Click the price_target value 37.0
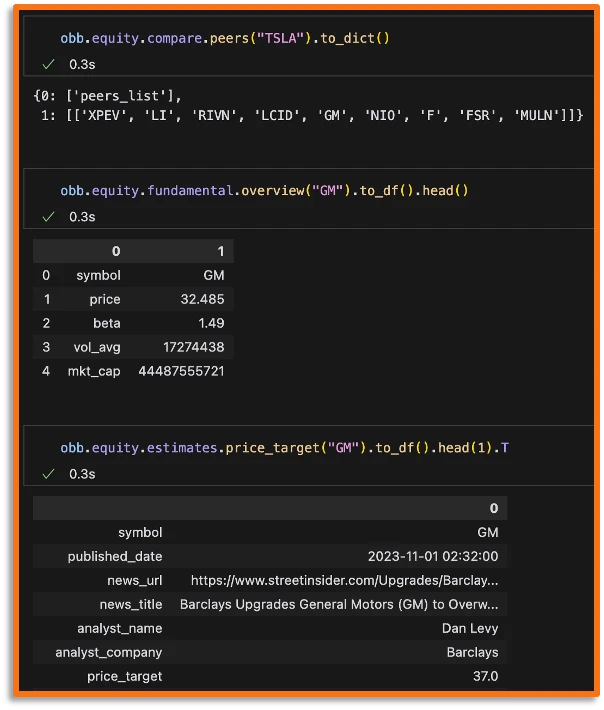Viewport: 604px width, 710px height. click(x=483, y=676)
